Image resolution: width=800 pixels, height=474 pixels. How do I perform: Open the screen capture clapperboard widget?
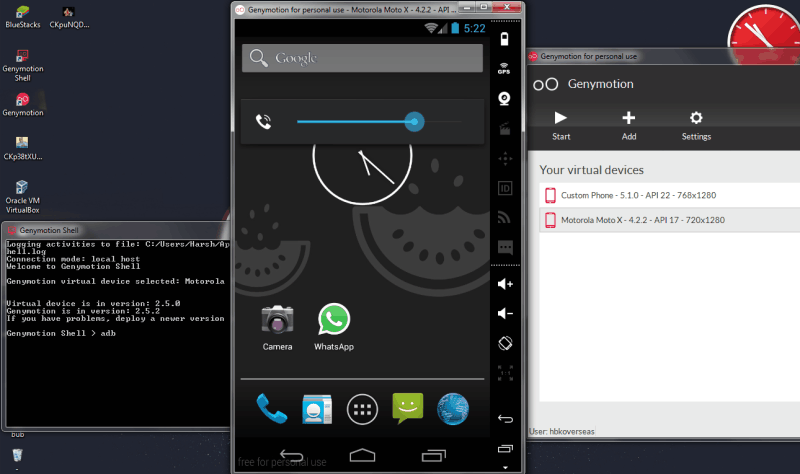click(x=505, y=128)
